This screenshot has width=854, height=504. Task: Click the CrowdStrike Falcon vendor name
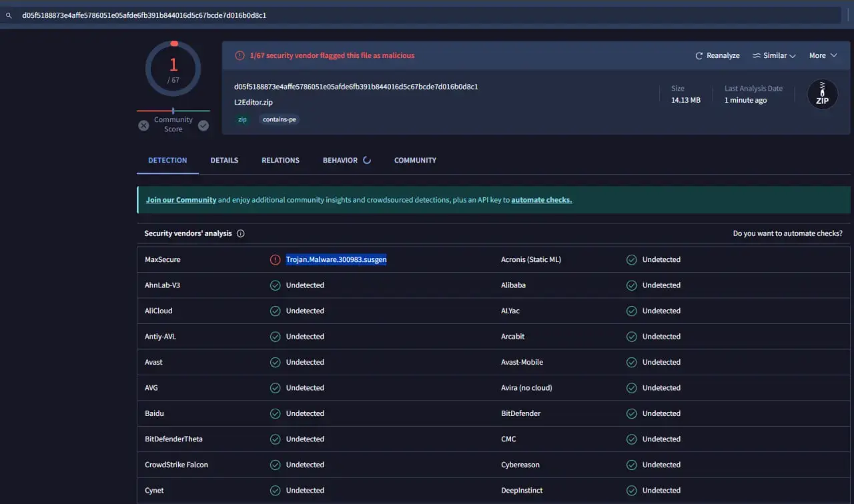176,465
